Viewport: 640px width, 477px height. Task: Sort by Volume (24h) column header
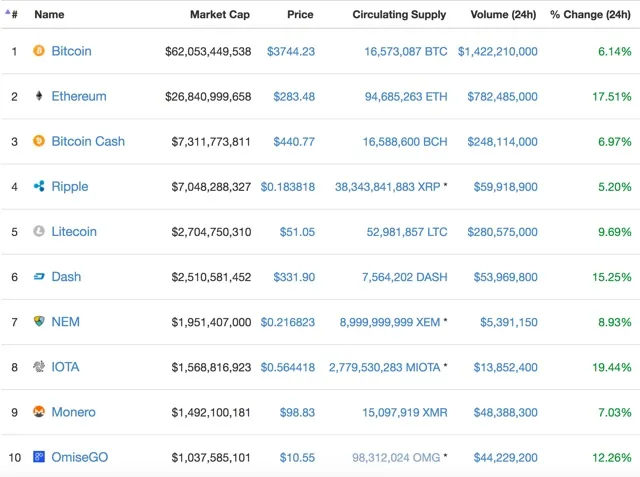tap(503, 15)
